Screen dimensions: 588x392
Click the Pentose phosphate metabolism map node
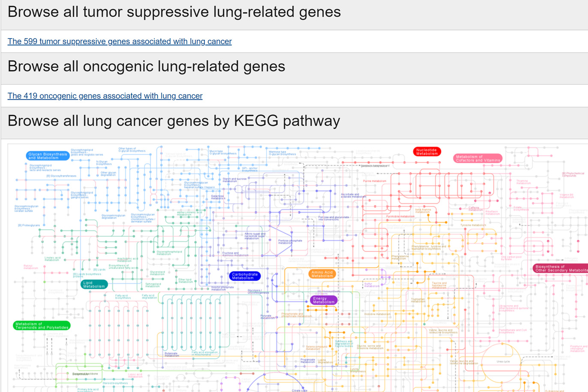point(290,242)
